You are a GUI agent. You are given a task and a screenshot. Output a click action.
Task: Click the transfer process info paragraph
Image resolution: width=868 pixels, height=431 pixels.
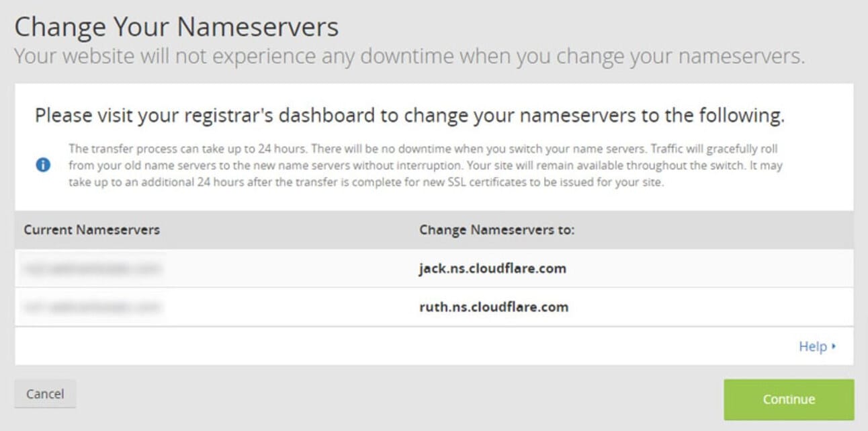[x=425, y=165]
